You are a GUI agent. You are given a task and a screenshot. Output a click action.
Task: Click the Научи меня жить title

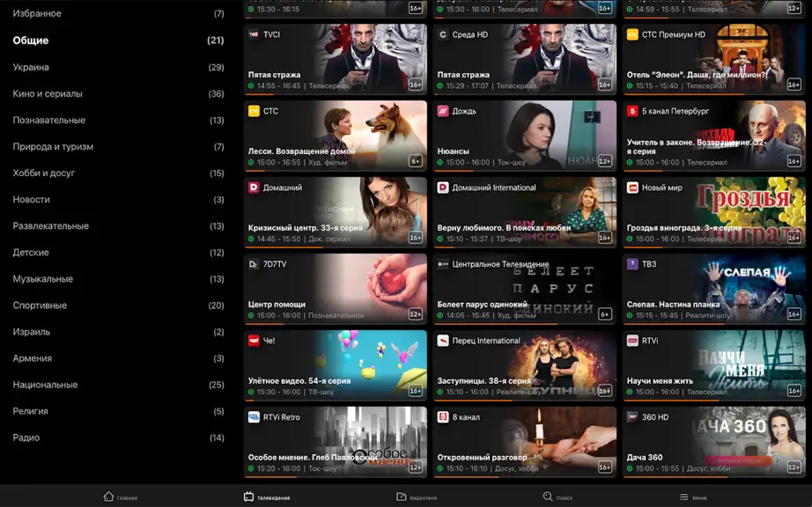[660, 381]
